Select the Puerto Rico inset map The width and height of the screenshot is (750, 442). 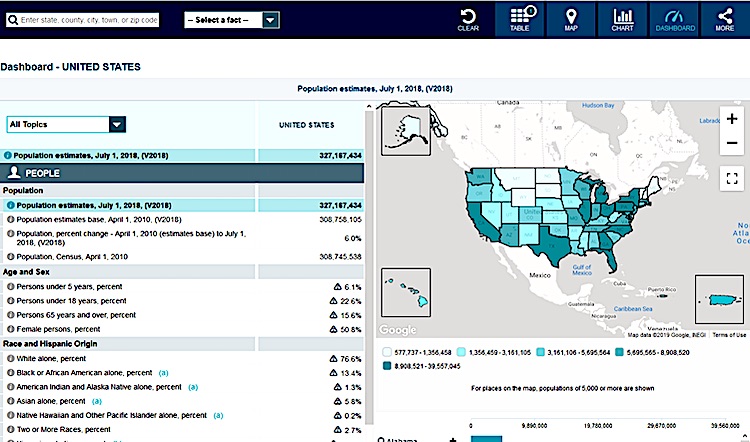tap(719, 299)
